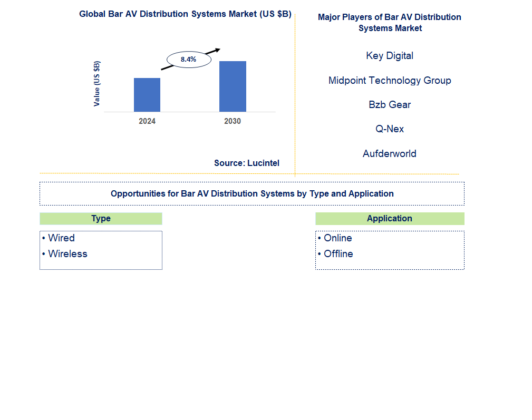This screenshot has height=420, width=532.
Task: Click the 2030 blue bar in the chart
Action: [x=232, y=86]
